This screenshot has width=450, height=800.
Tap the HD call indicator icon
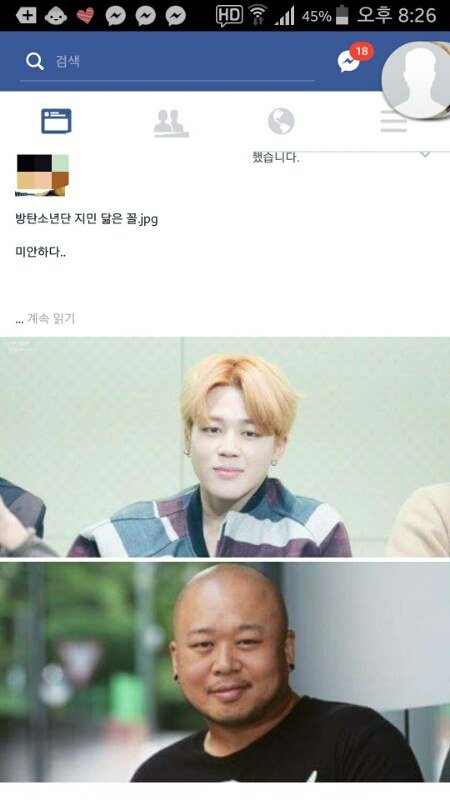(x=229, y=16)
